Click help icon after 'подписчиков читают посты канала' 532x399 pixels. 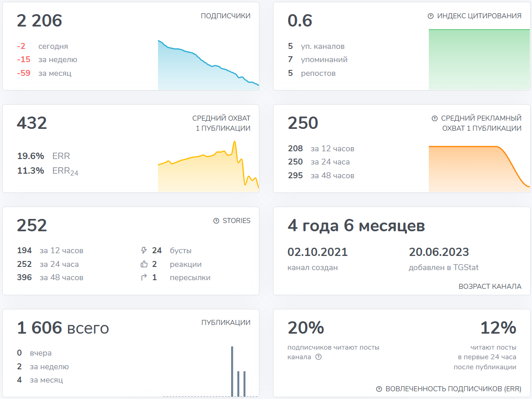[319, 357]
